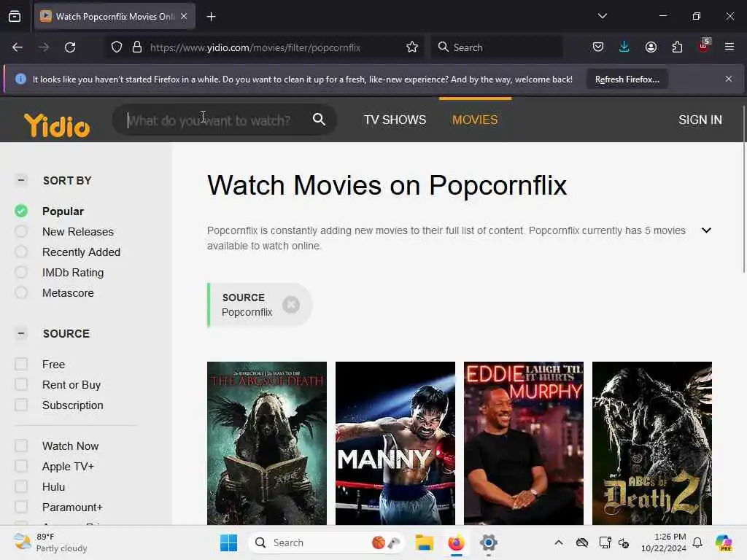Open Settings gear in the taskbar
Viewport: 747px width, 560px height.
coord(488,542)
